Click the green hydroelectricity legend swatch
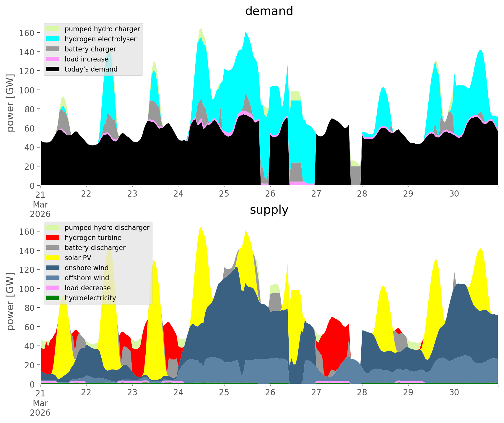 pyautogui.click(x=53, y=298)
